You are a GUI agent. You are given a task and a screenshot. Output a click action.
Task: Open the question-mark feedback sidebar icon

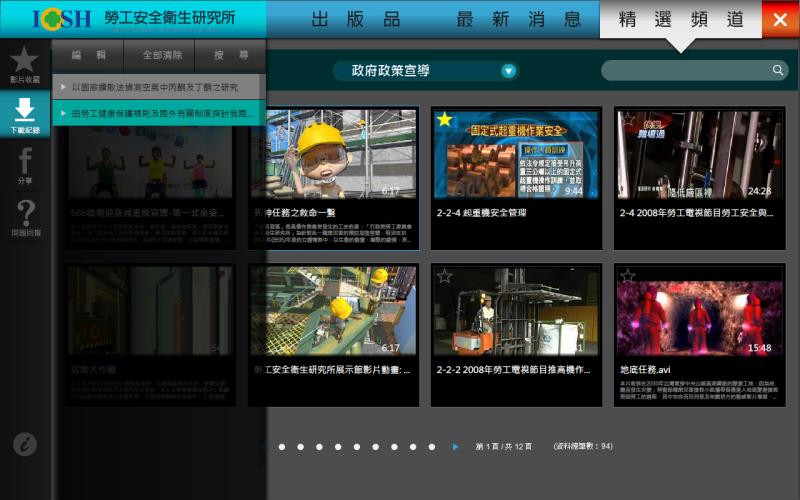(x=26, y=218)
